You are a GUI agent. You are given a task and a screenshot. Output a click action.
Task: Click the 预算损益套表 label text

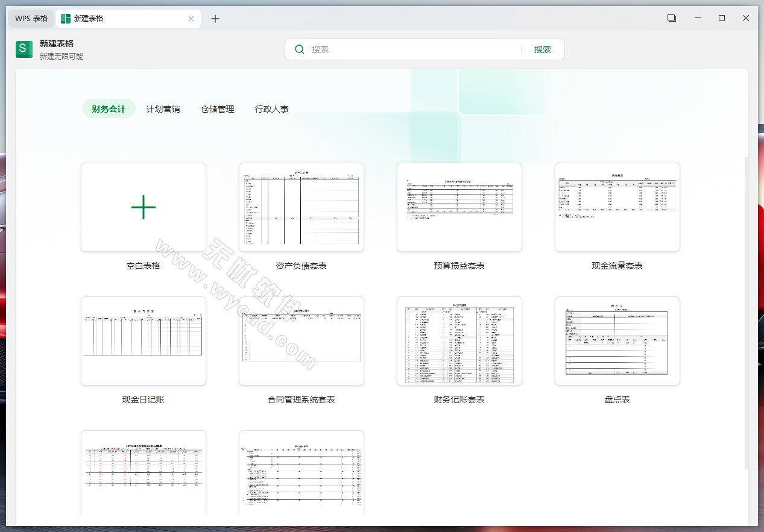point(459,266)
